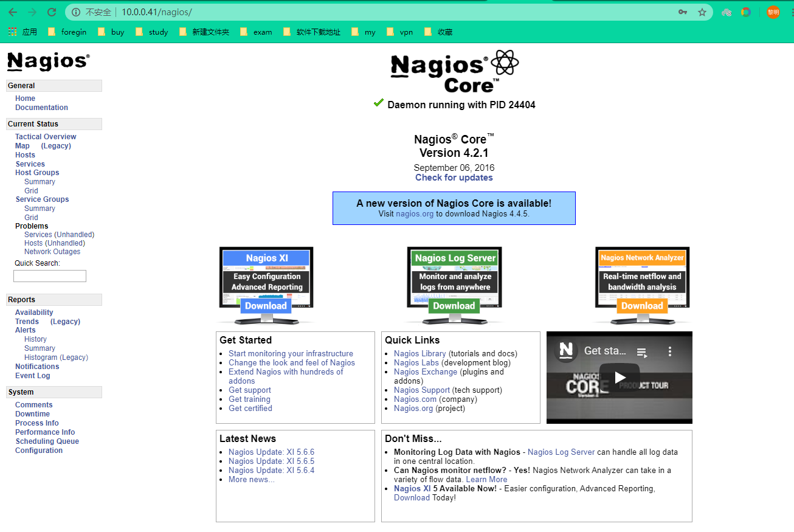The width and height of the screenshot is (794, 532).
Task: Open the Apps grid icon in bookmarks bar
Action: [12, 32]
